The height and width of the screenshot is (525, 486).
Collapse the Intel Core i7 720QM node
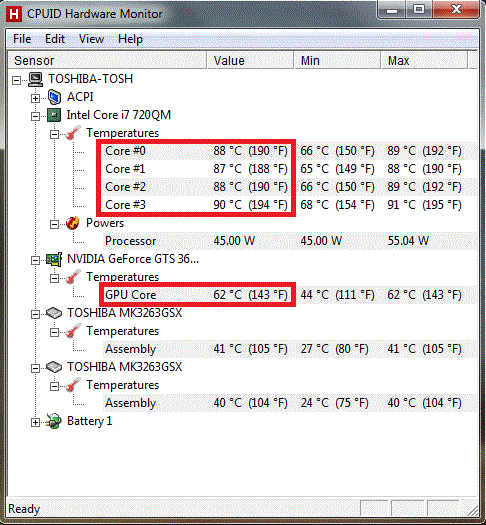tap(35, 117)
